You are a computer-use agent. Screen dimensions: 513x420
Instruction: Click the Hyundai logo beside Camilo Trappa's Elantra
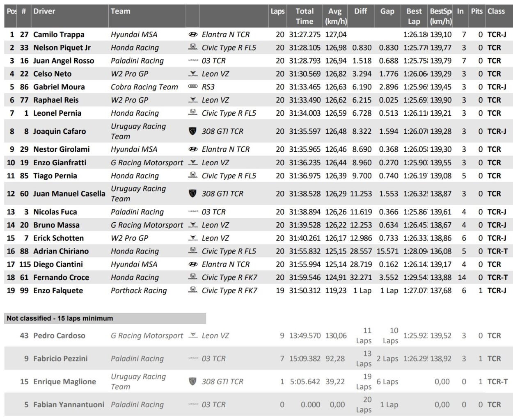point(192,34)
